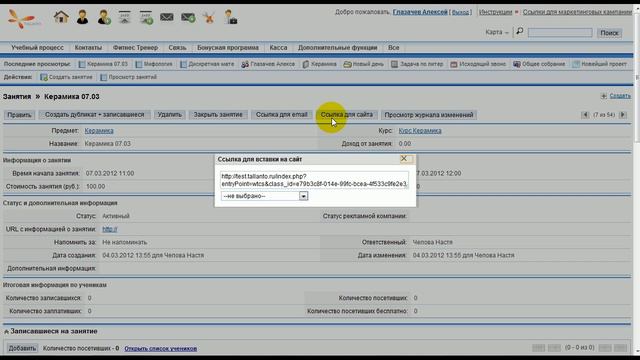Open the mail envelope icon
Viewport: 640px width, 360px height.
coord(167,17)
